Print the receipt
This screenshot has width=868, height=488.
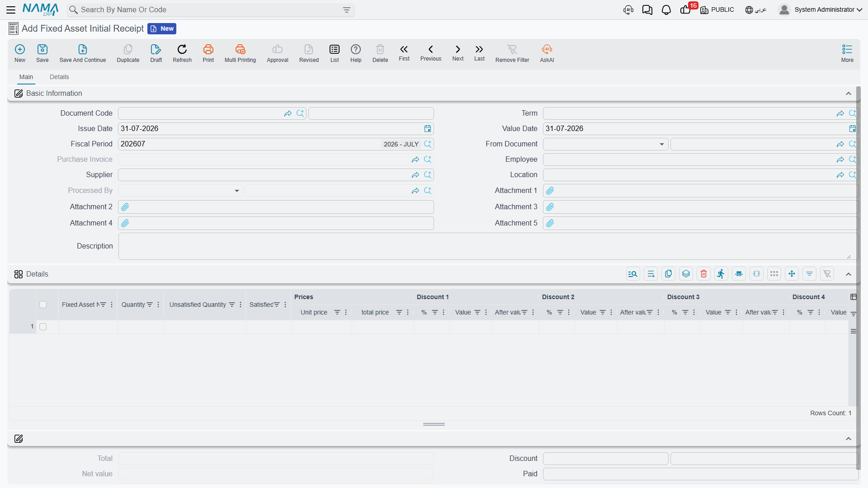208,53
